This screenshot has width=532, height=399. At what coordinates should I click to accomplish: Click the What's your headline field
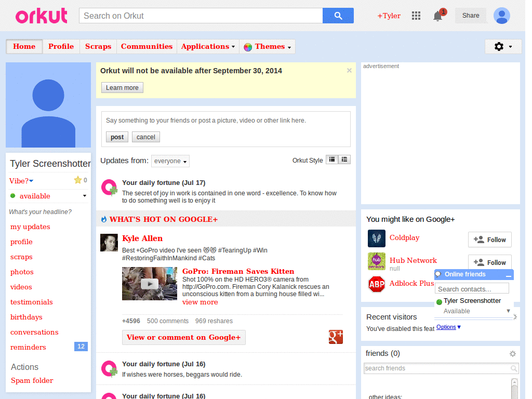41,212
